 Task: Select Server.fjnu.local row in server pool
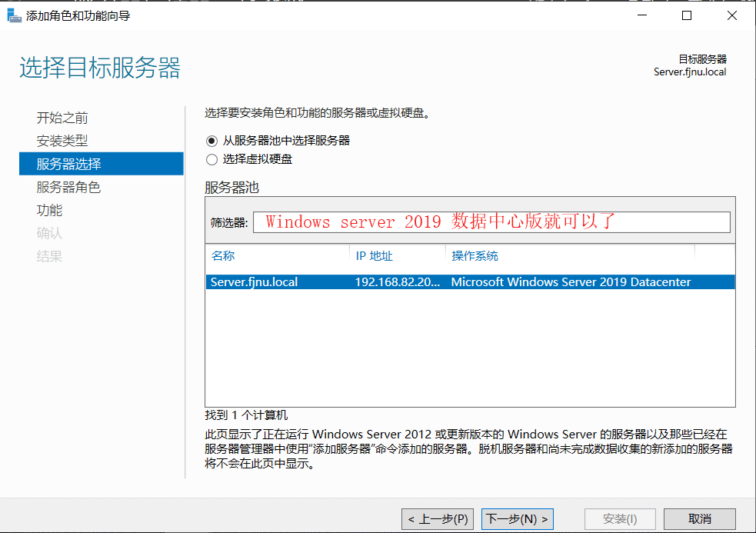point(255,282)
